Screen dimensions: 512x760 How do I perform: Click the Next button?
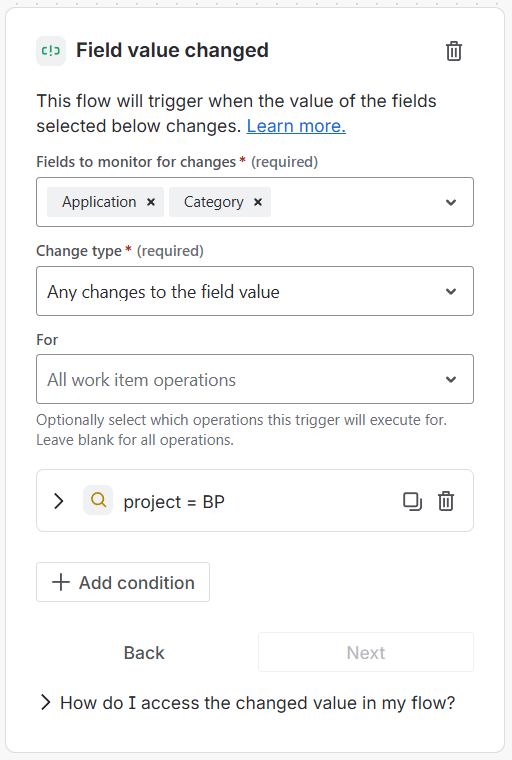click(x=366, y=652)
